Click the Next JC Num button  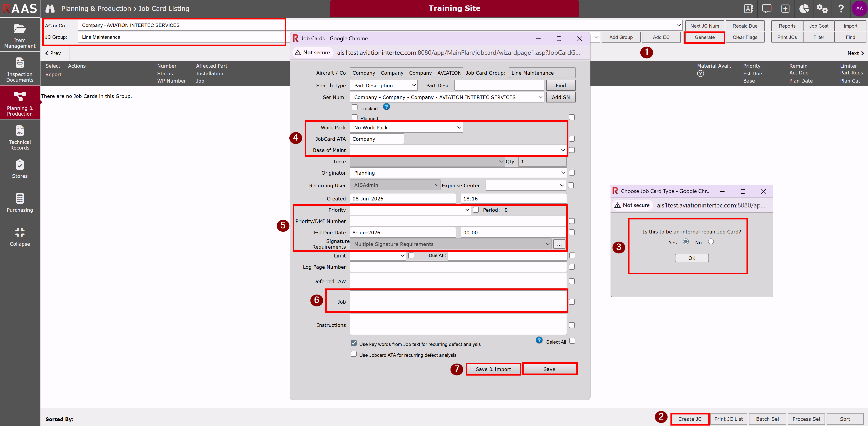tap(705, 26)
